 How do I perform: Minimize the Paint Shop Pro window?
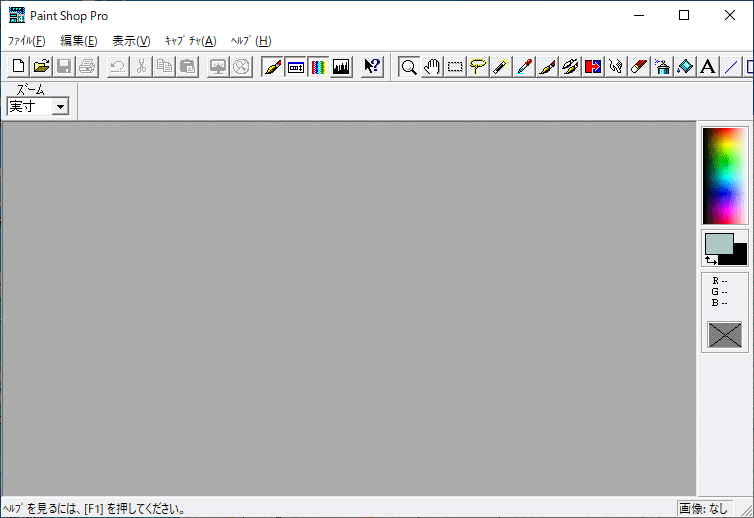[x=639, y=15]
